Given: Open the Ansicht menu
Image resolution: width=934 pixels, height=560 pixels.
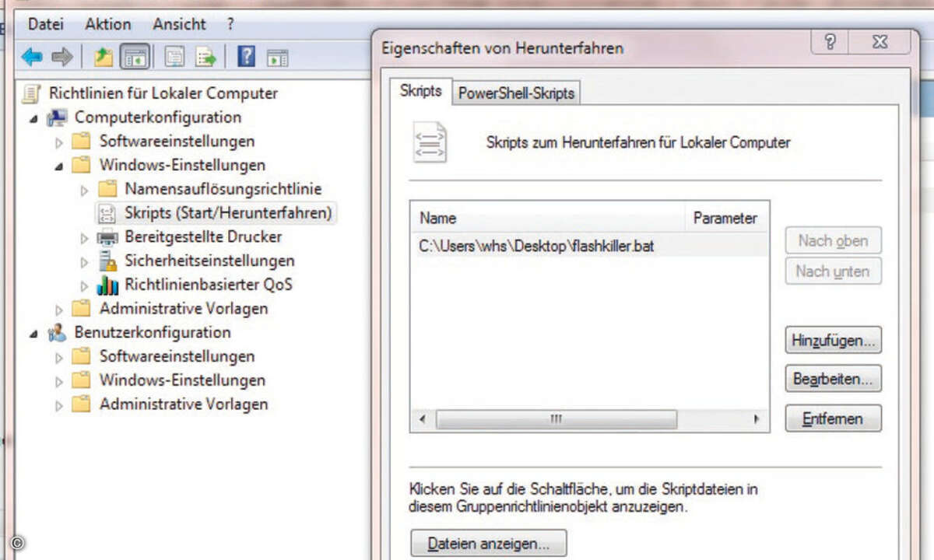Looking at the screenshot, I should (179, 24).
